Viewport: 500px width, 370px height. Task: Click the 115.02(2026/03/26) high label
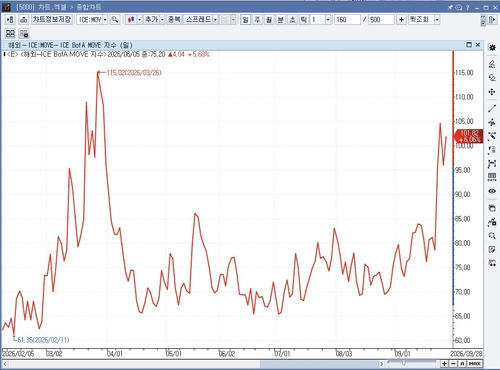click(134, 73)
